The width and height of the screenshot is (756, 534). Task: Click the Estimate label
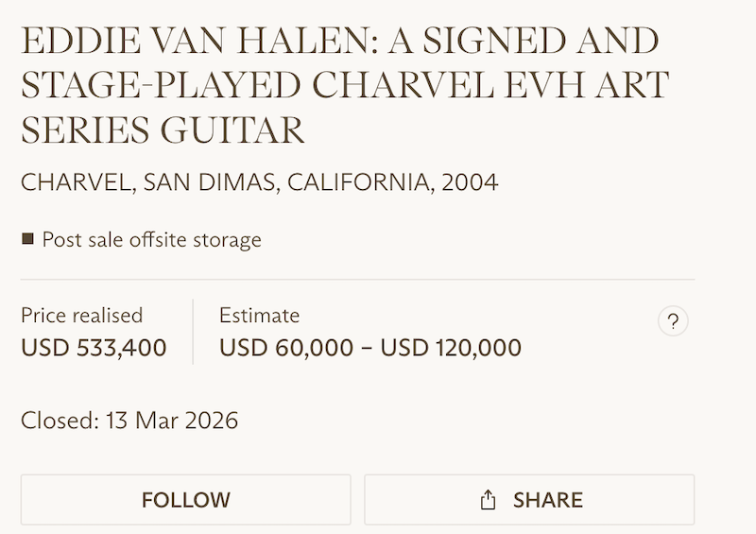259,315
